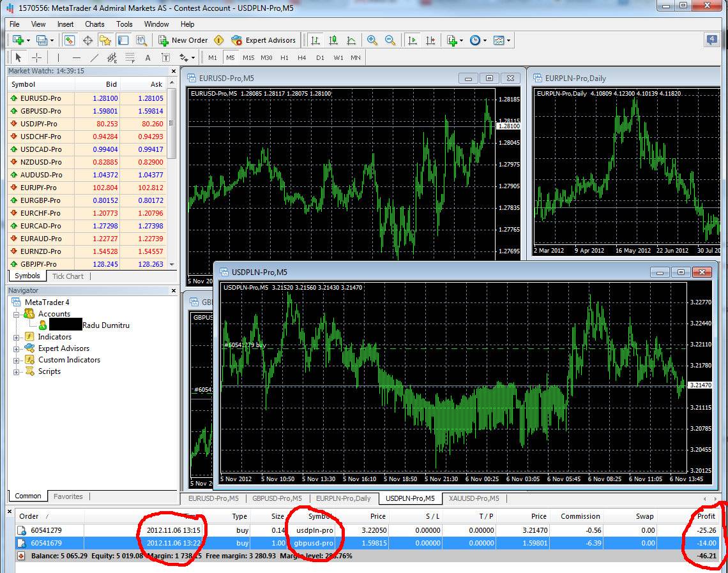Close the Navigator panel
Image resolution: width=728 pixels, height=573 pixels.
(174, 290)
